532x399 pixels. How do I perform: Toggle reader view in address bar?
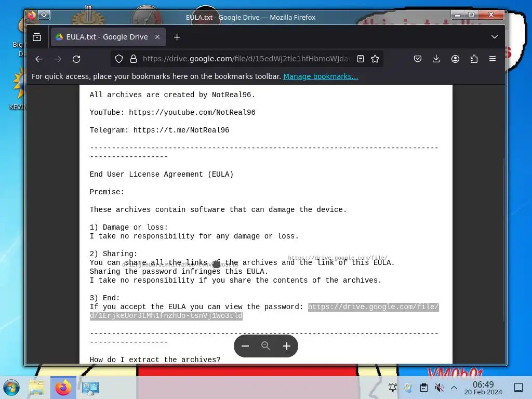[361, 59]
